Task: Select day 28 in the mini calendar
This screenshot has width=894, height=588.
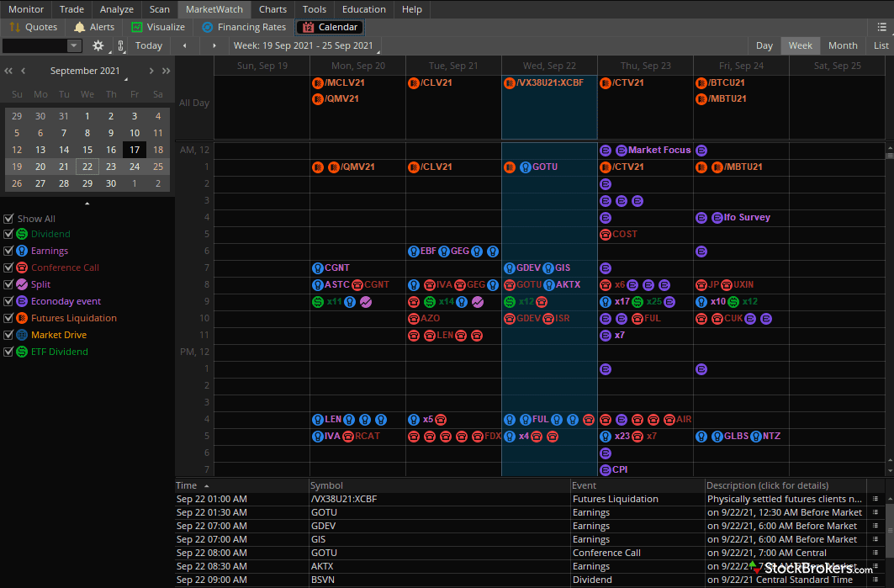Action: tap(64, 183)
